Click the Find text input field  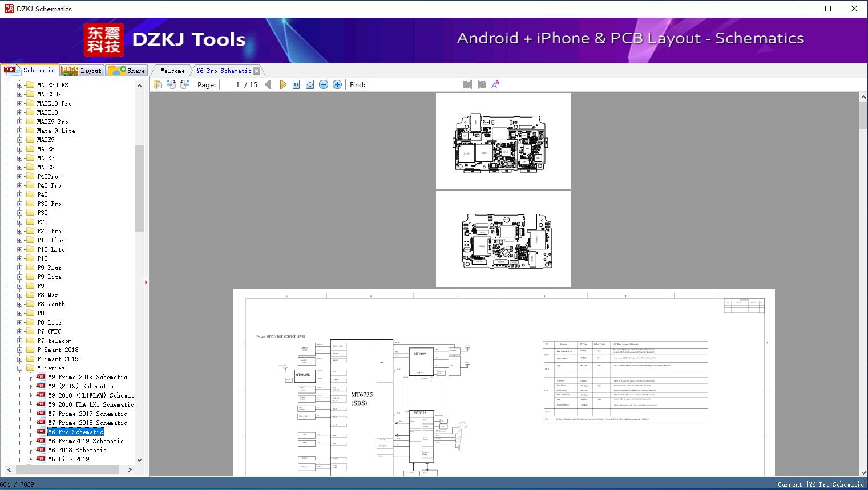[x=414, y=84]
